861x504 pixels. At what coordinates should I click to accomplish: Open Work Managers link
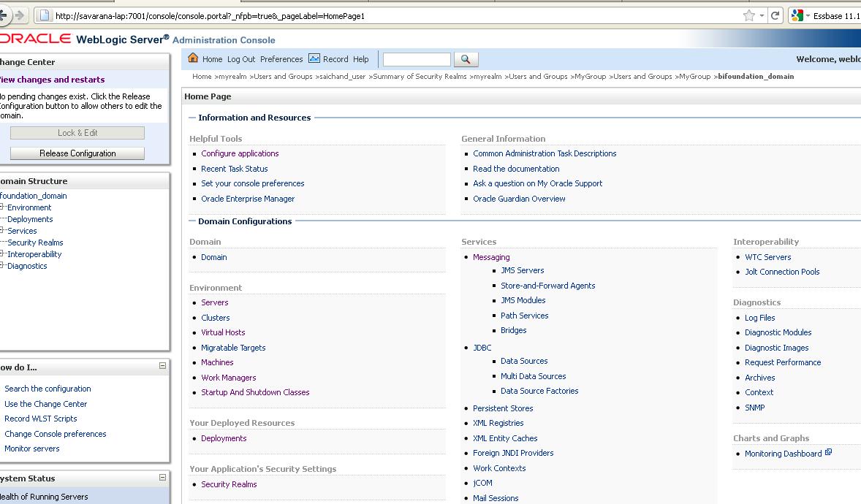[229, 378]
